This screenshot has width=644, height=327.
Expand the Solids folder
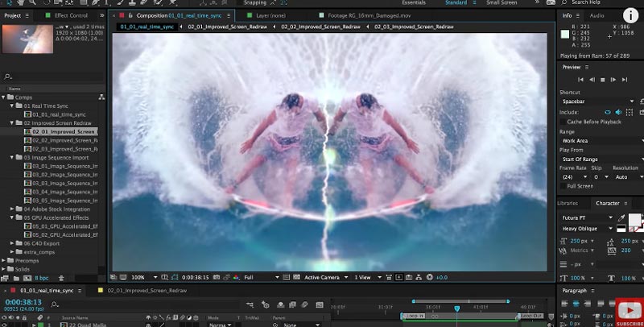pyautogui.click(x=3, y=270)
